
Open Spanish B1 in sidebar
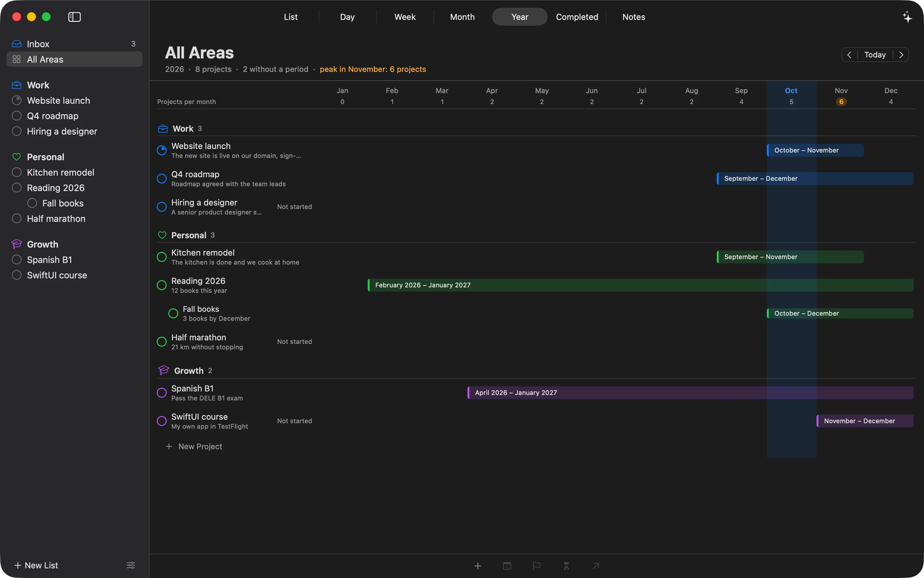point(74,259)
